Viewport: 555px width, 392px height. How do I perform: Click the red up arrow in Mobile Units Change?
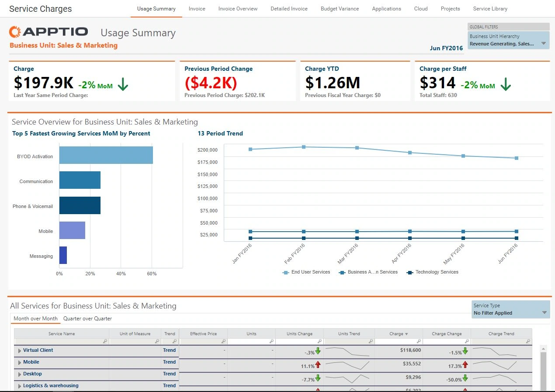318,364
